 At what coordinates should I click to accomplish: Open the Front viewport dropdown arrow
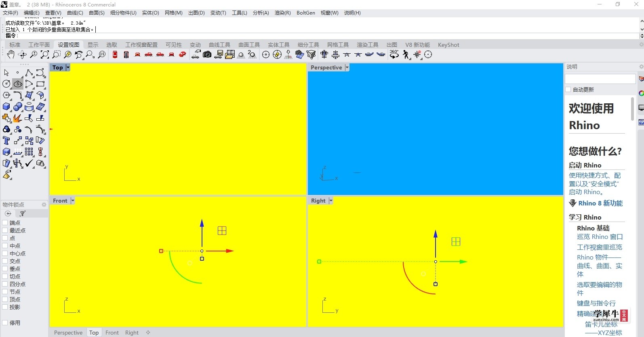(x=73, y=201)
